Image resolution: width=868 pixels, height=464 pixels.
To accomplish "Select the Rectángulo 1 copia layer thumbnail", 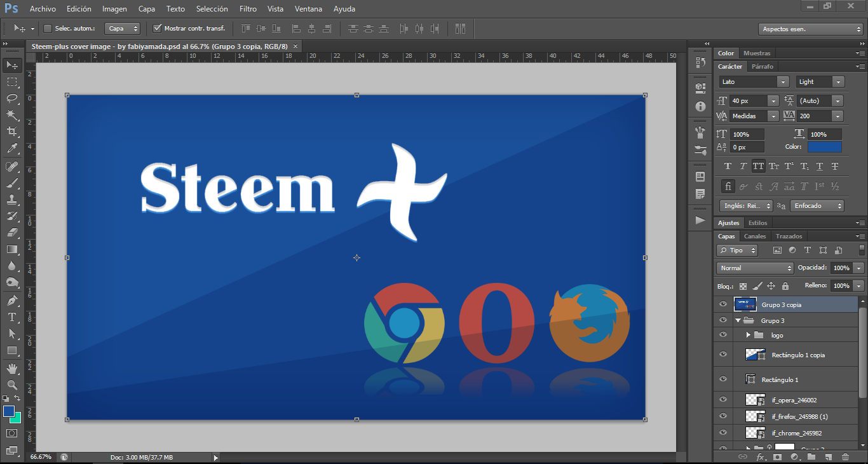I will (x=754, y=355).
